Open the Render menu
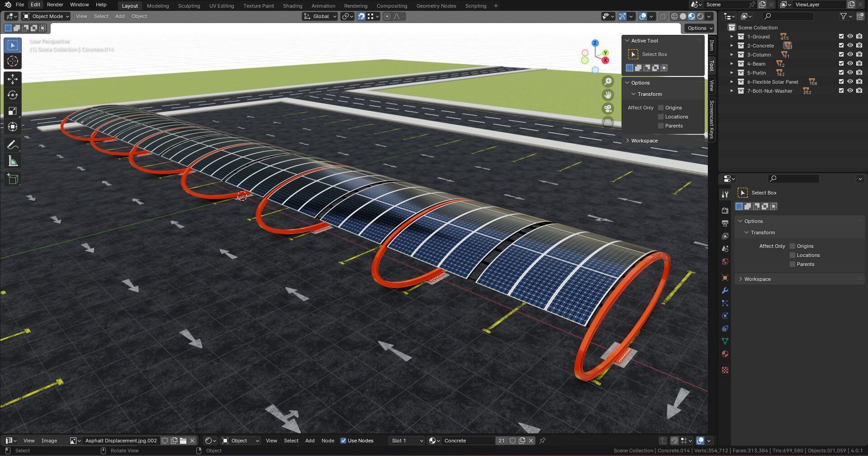This screenshot has height=456, width=868. point(55,5)
